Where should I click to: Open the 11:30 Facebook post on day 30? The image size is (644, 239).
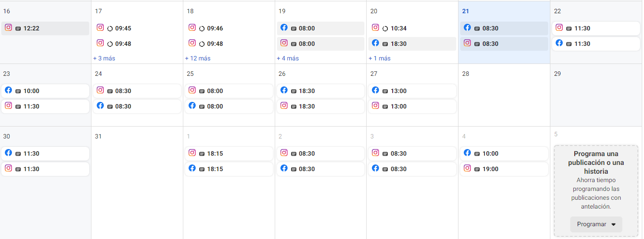pyautogui.click(x=45, y=153)
